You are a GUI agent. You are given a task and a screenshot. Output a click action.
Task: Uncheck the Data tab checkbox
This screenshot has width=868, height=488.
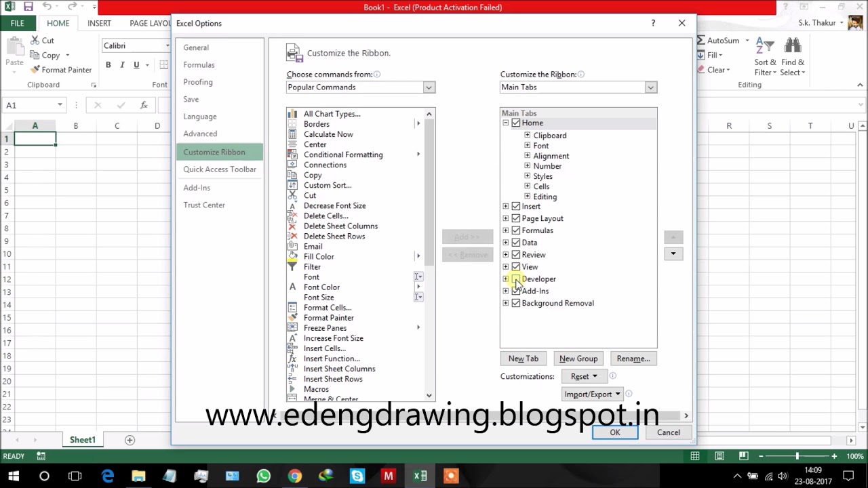[x=516, y=243]
